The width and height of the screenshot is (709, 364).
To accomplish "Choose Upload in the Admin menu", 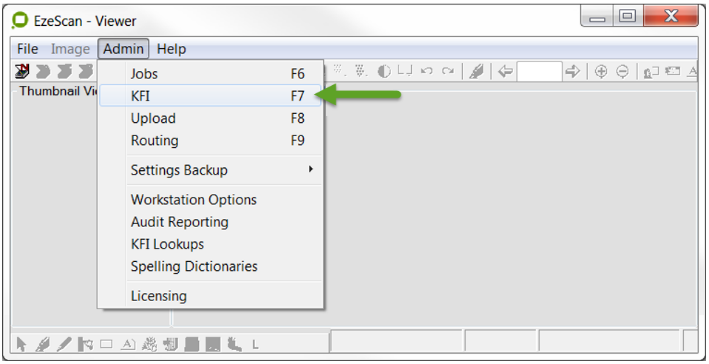I will [211, 118].
